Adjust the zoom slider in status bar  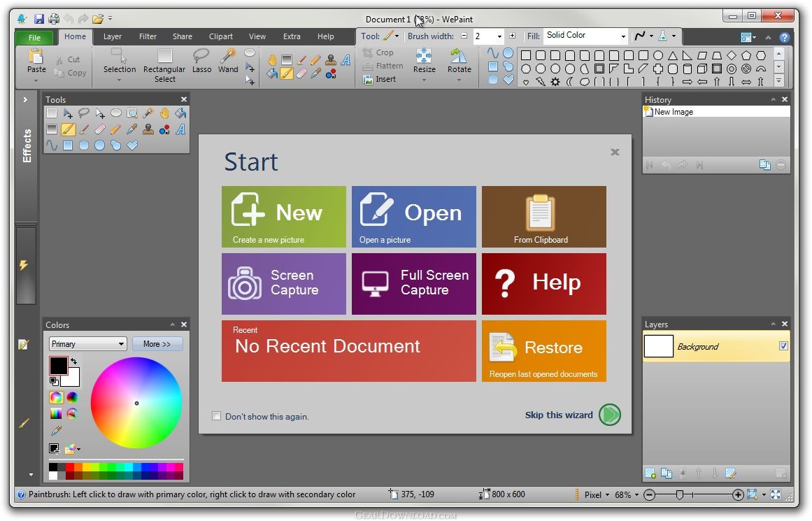679,494
